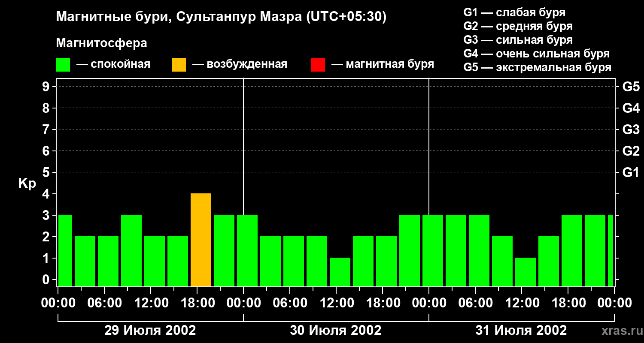This screenshot has width=644, height=343.
Task: Click the green 'спокойная' legend swatch
Action: tap(63, 65)
